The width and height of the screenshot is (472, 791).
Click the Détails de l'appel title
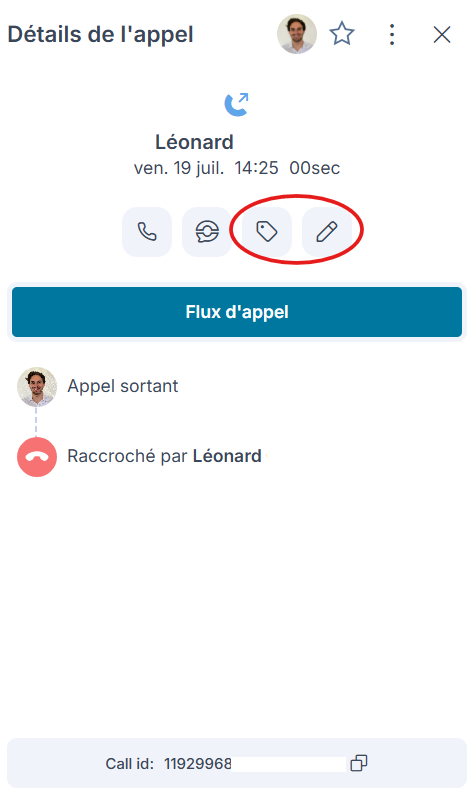click(x=100, y=34)
